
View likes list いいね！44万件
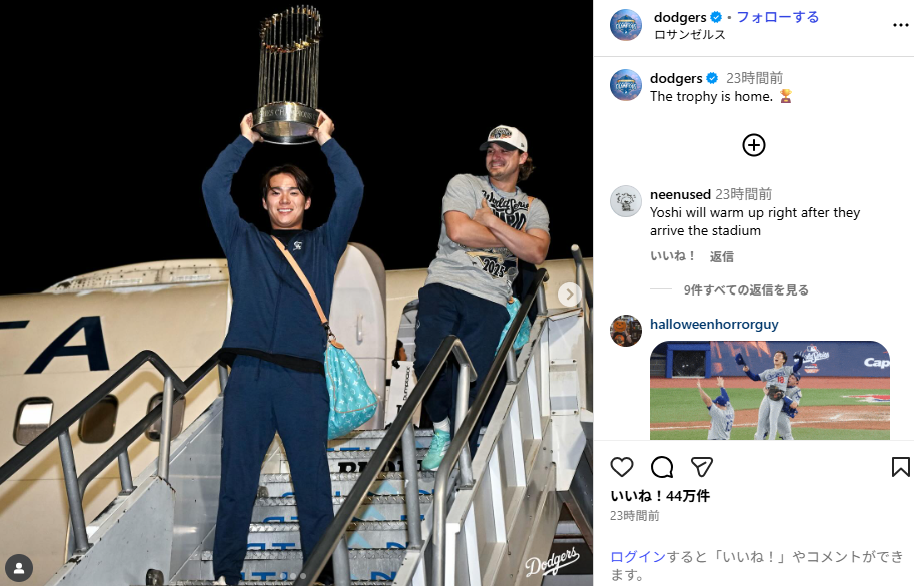click(x=660, y=496)
